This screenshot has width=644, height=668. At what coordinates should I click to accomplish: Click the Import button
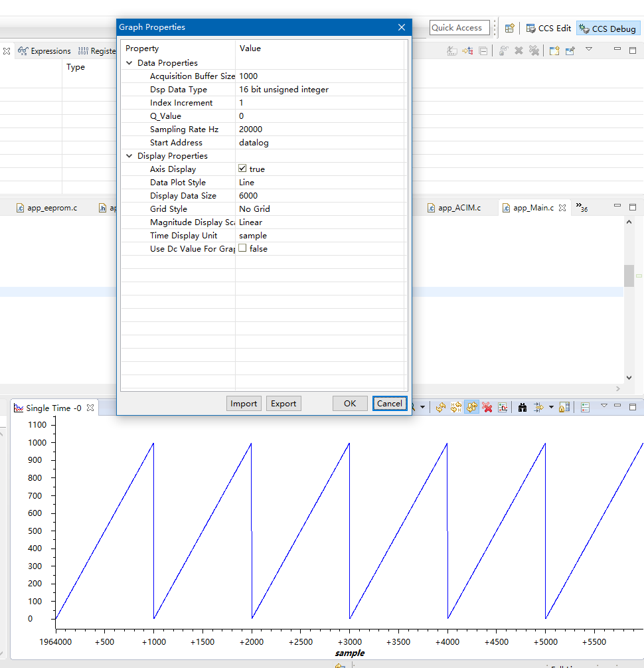pos(244,404)
